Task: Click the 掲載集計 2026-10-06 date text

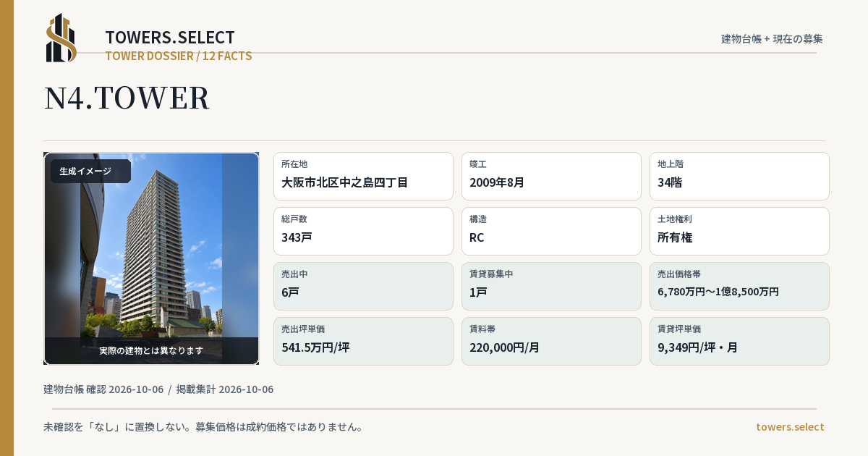Action: click(225, 389)
